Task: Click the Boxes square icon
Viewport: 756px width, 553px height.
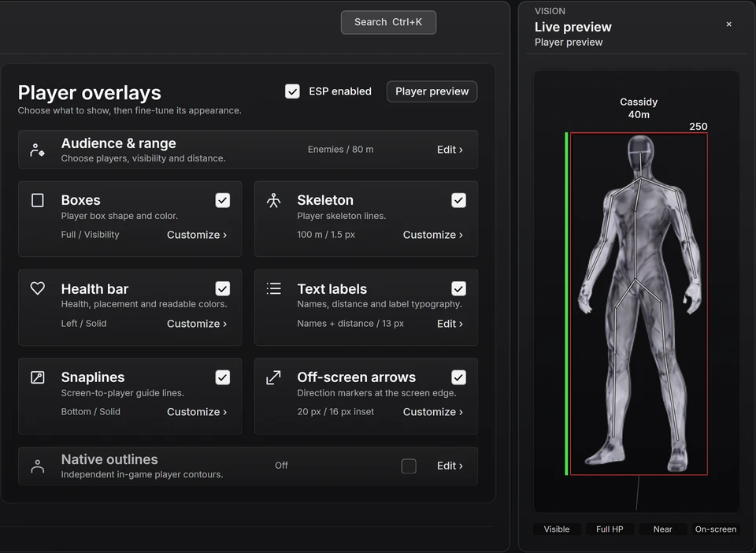Action: (38, 200)
